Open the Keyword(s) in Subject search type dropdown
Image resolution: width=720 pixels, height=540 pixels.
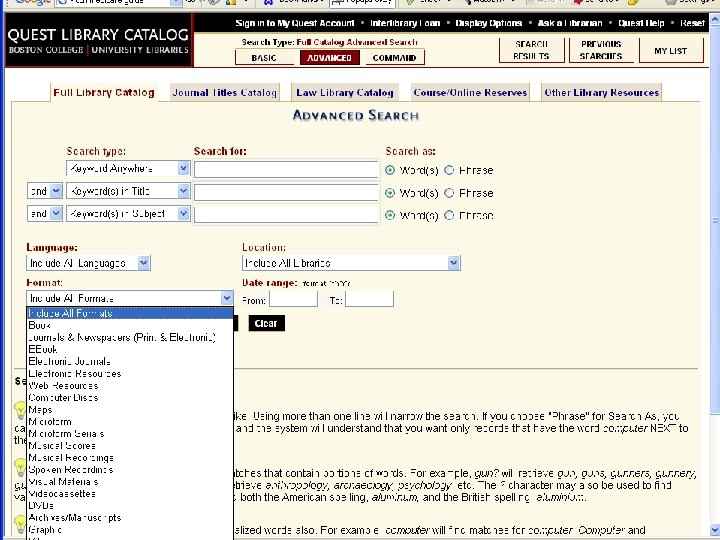coord(128,214)
